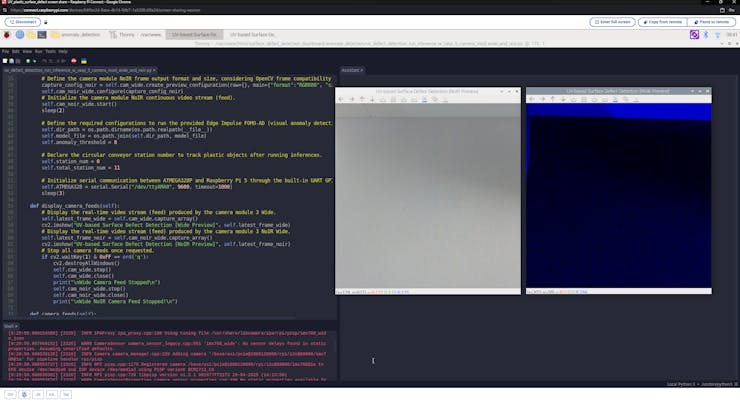Click the NoIR Preview window title bar
Screen dimensions: 740x401
pos(428,91)
